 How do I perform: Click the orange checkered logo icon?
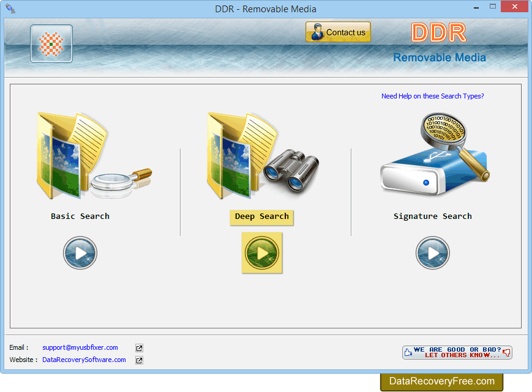[51, 43]
